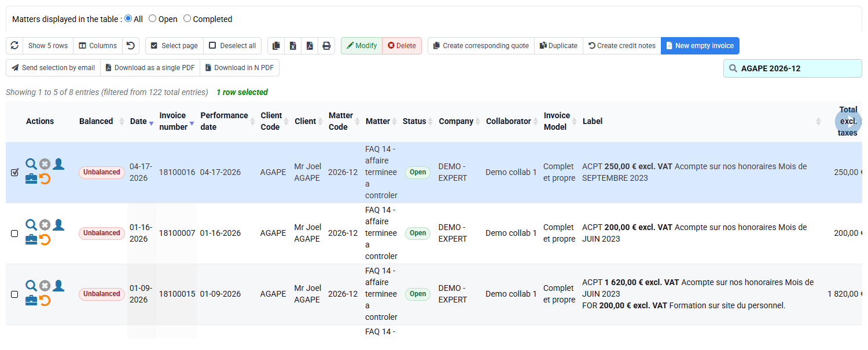868x350 pixels.
Task: Click Open status badge on invoice 18100007
Action: pyautogui.click(x=418, y=233)
